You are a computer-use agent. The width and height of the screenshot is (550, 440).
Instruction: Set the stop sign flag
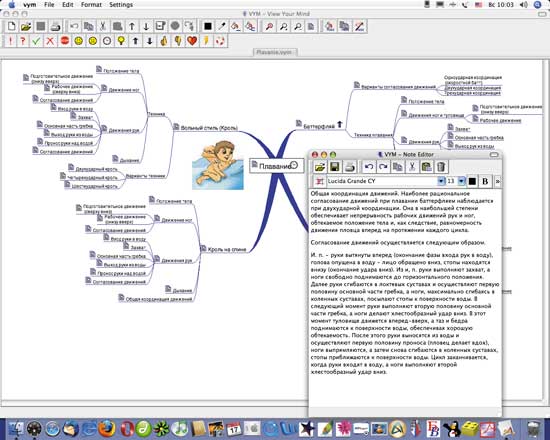tap(65, 41)
